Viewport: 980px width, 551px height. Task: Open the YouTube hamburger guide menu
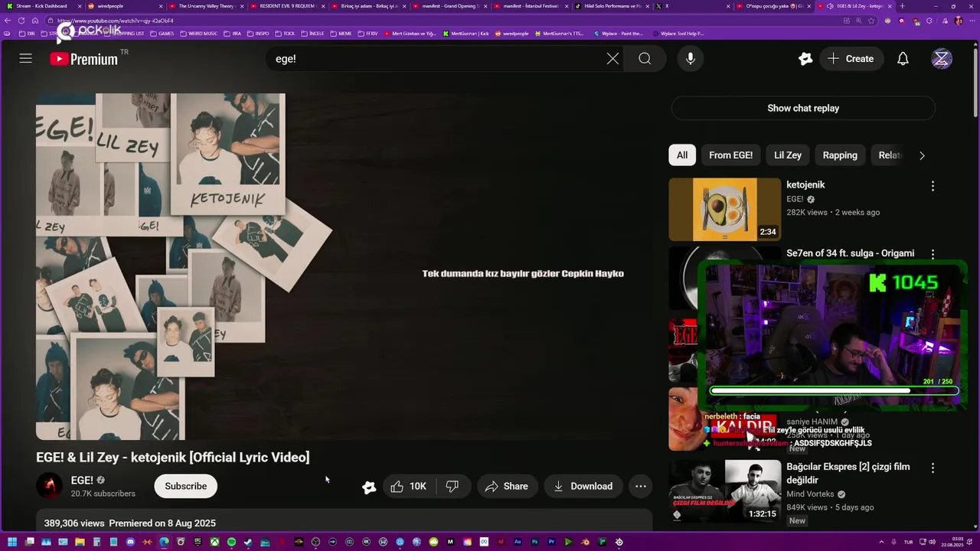25,58
